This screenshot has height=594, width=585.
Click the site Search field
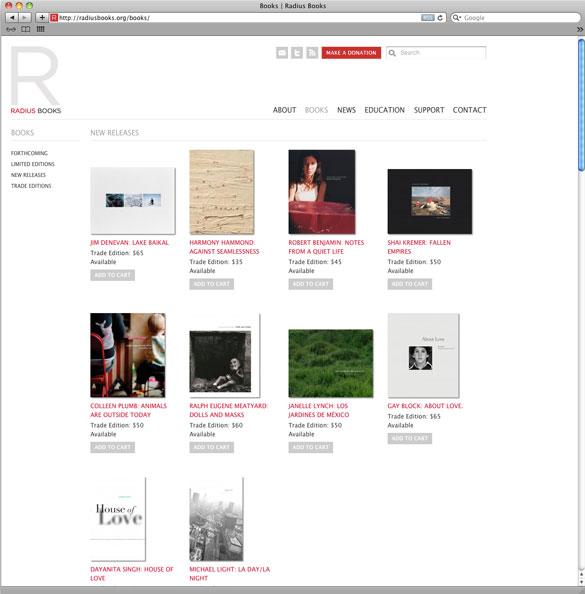[436, 53]
